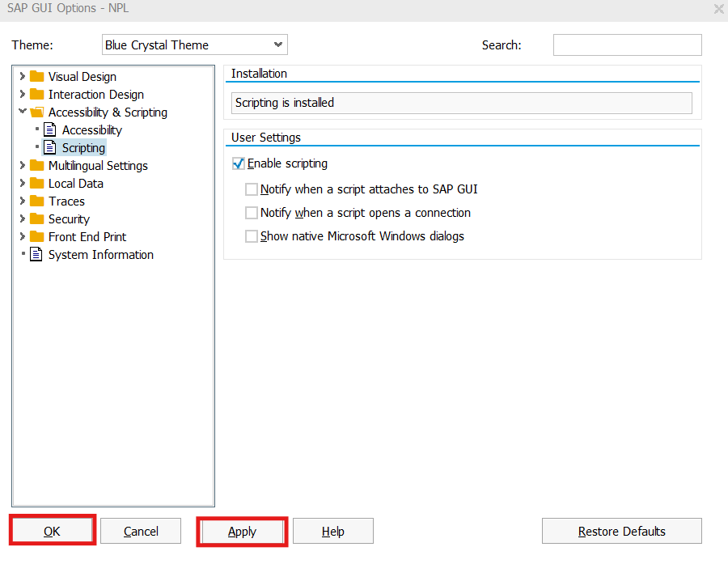Open the System Information label

[x=101, y=255]
